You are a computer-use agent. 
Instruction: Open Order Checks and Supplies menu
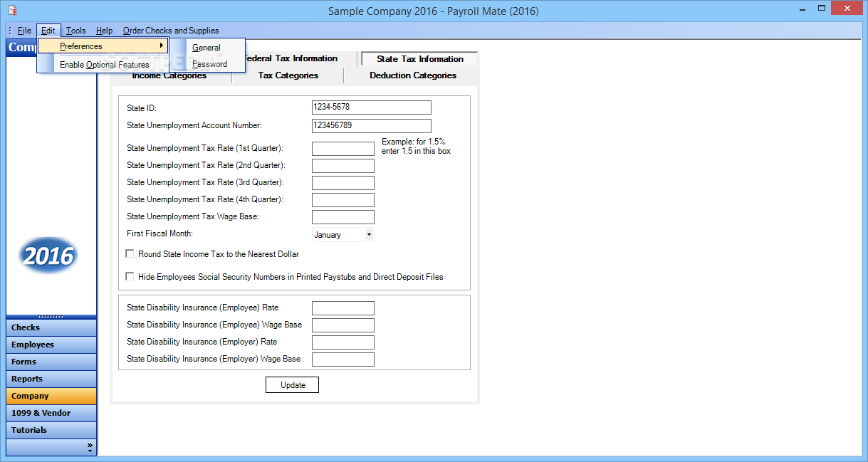click(171, 31)
